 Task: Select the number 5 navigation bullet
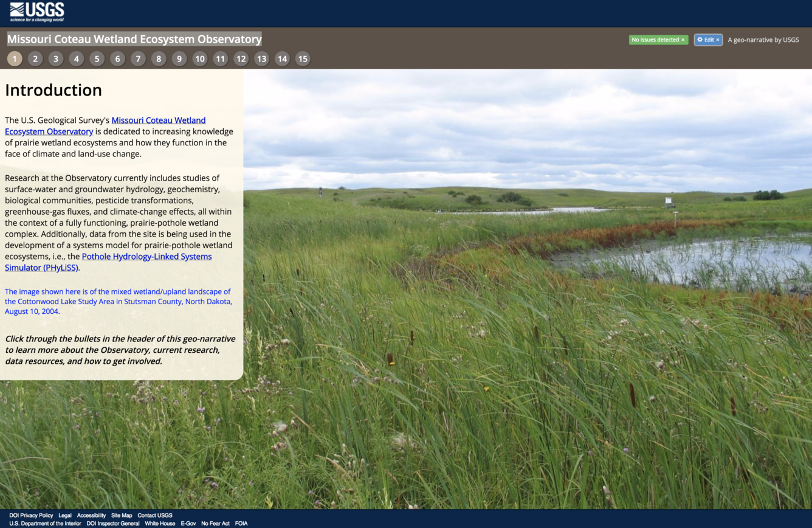point(97,59)
